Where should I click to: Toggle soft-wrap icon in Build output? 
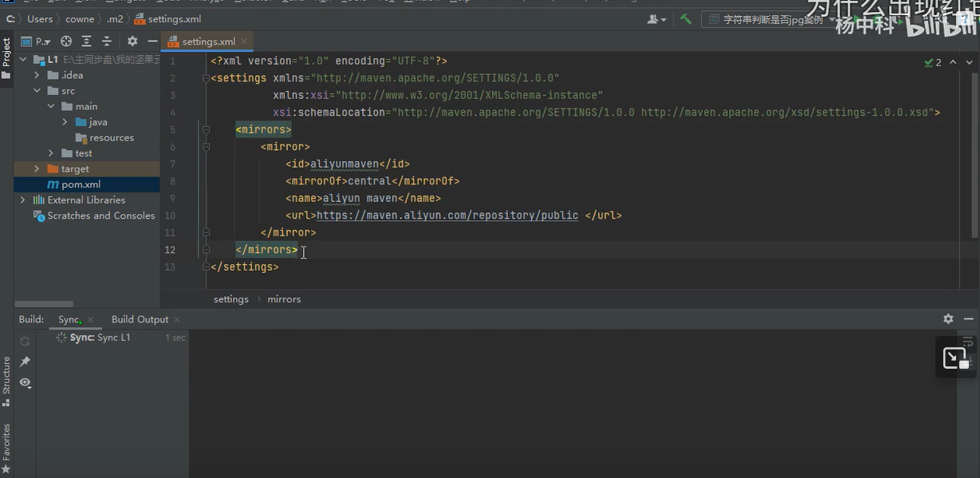tap(968, 342)
